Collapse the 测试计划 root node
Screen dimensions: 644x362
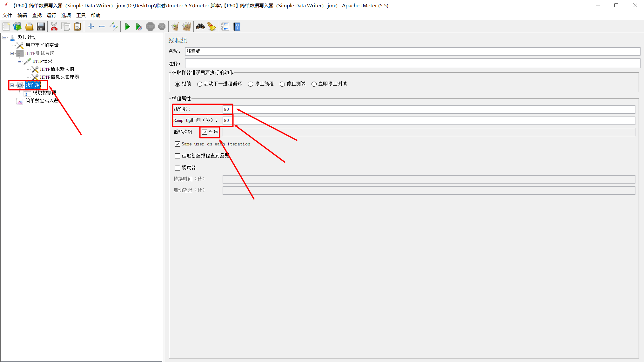pyautogui.click(x=4, y=37)
